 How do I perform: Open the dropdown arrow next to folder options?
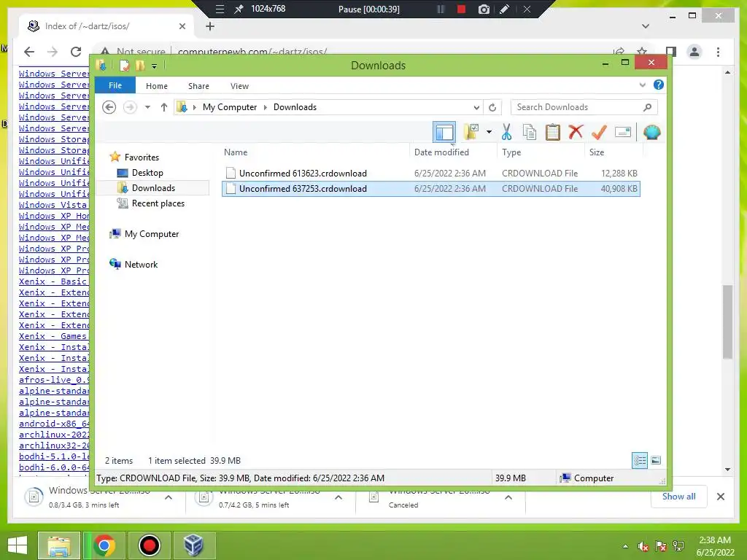pyautogui.click(x=489, y=132)
